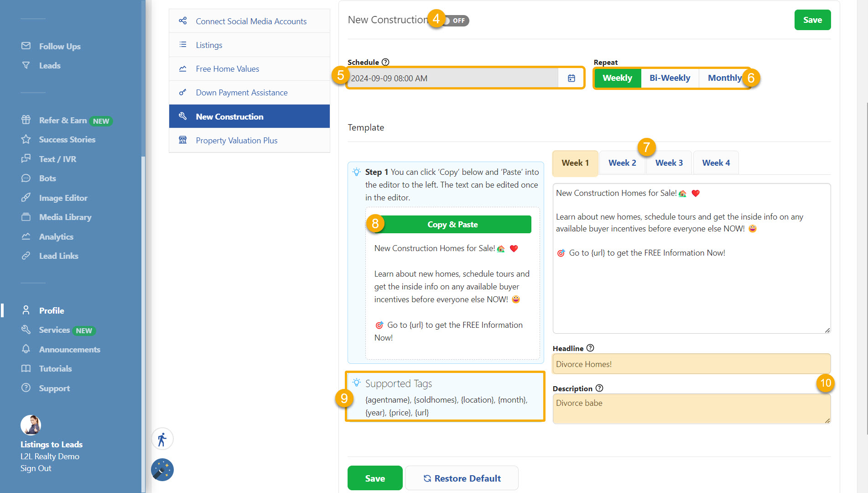
Task: Click the Restore Default button
Action: click(x=462, y=478)
